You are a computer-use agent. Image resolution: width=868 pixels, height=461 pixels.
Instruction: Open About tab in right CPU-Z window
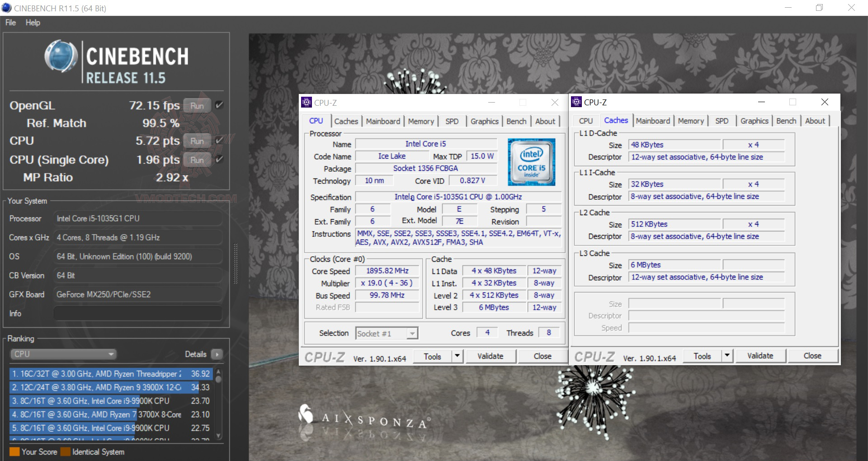coord(815,121)
